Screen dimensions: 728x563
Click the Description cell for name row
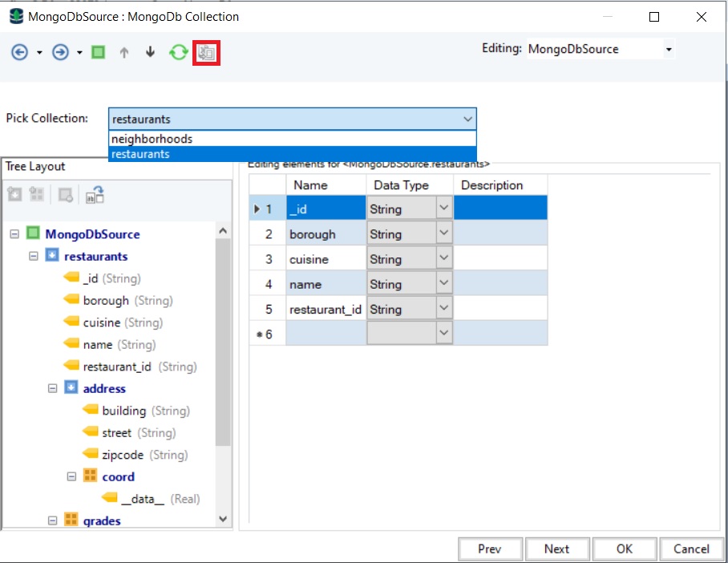(500, 284)
